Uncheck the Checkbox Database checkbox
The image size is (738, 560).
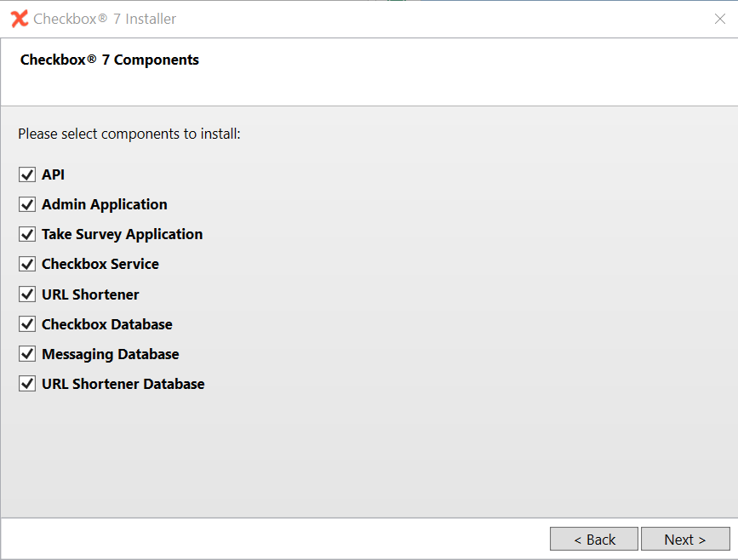tap(26, 324)
